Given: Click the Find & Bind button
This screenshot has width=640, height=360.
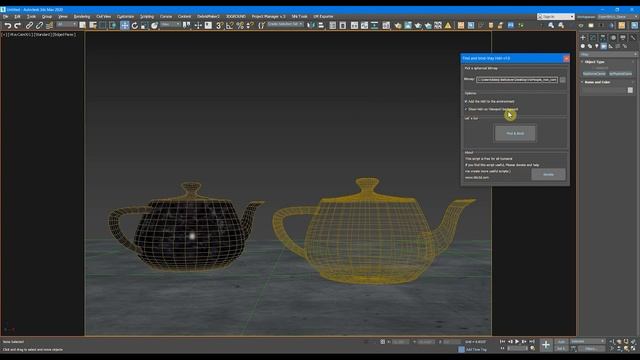Looking at the screenshot, I should (515, 133).
